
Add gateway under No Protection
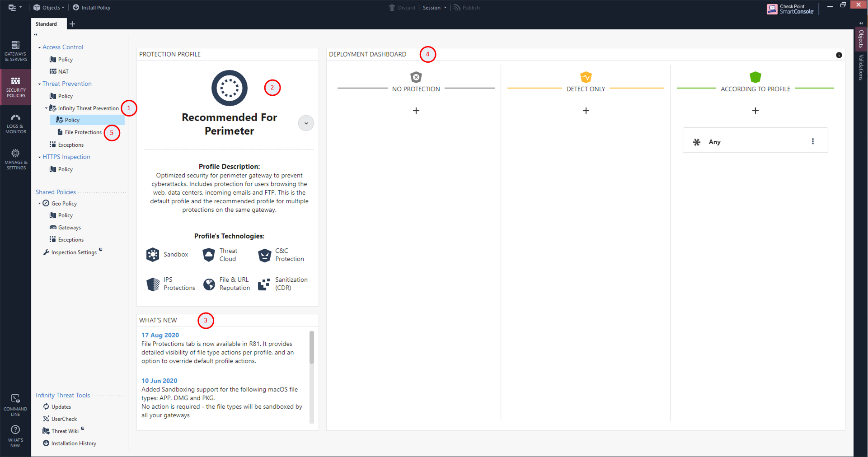[416, 111]
